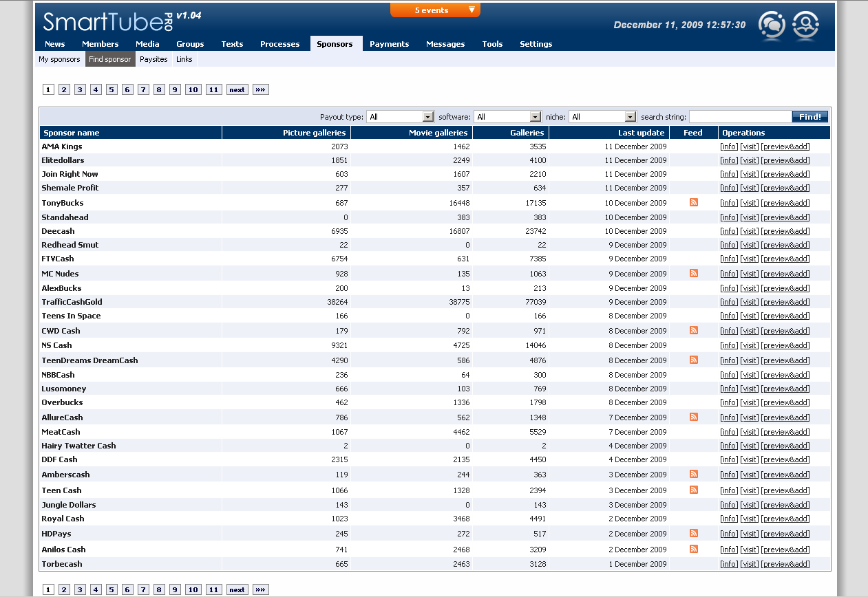Open info link for AMA Kings
This screenshot has height=597, width=868.
729,146
